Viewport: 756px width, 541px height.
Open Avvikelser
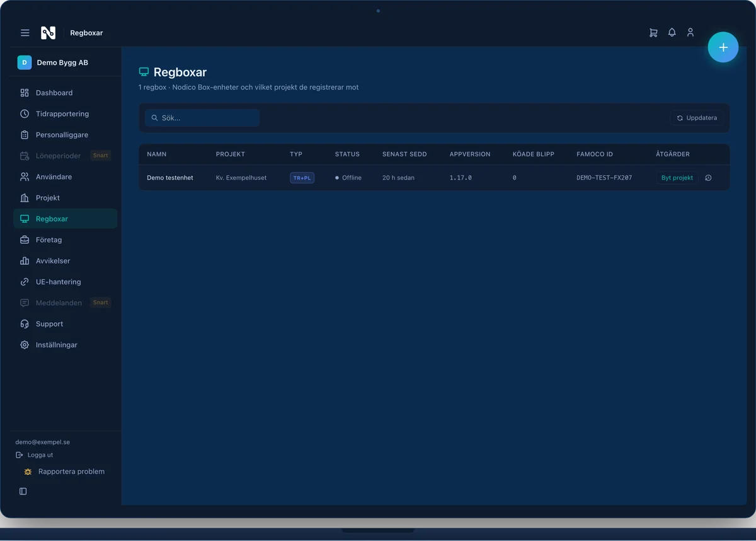[x=65, y=261]
